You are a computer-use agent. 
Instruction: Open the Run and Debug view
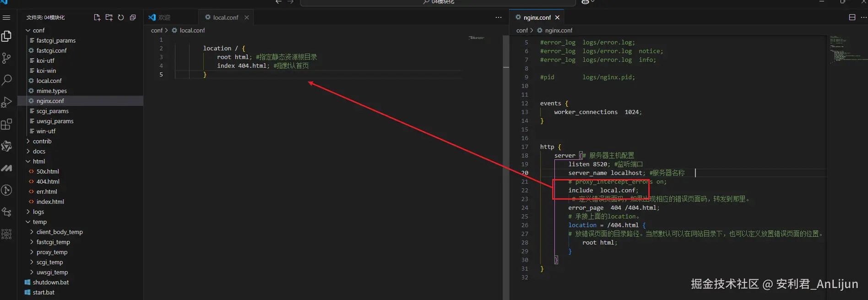pyautogui.click(x=6, y=102)
